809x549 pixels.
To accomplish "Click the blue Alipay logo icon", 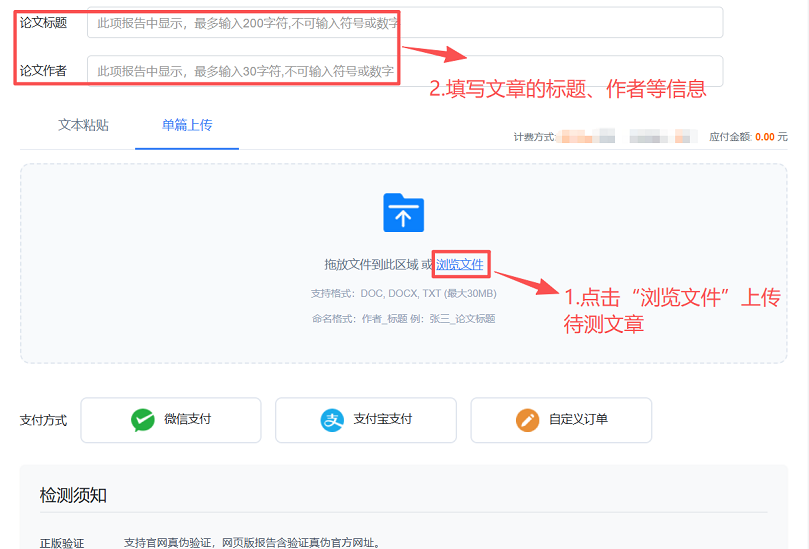I will click(x=332, y=420).
